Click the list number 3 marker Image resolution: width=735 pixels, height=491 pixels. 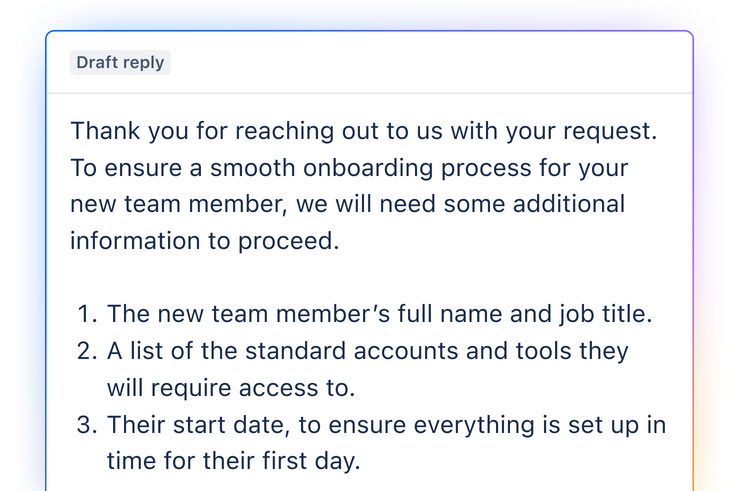(x=87, y=425)
